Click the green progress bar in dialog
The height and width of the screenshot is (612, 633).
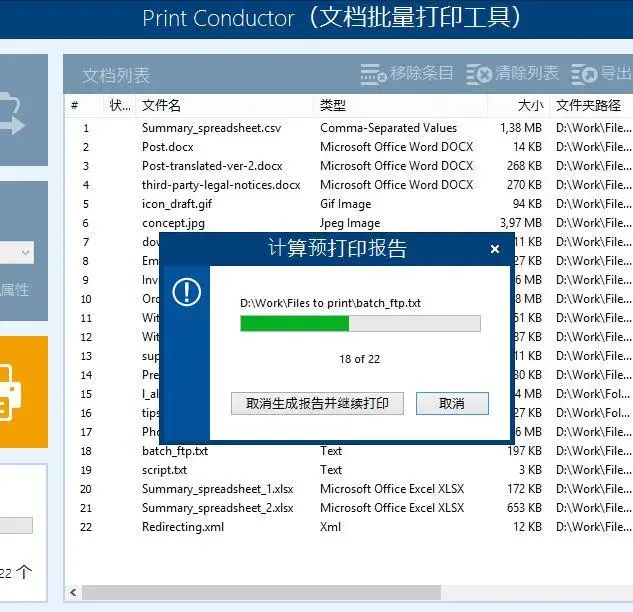click(360, 323)
